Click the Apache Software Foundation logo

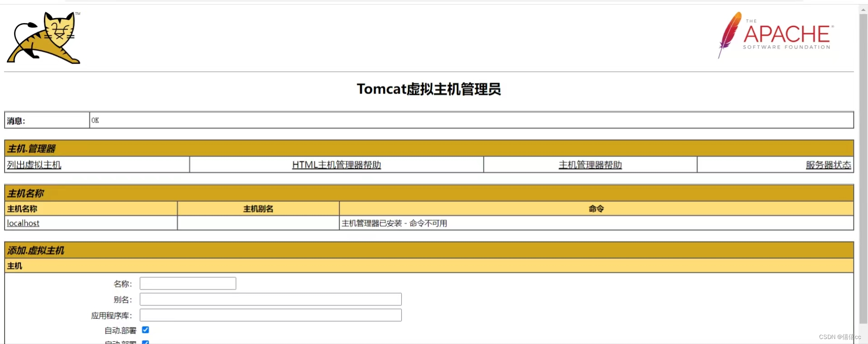pos(776,35)
